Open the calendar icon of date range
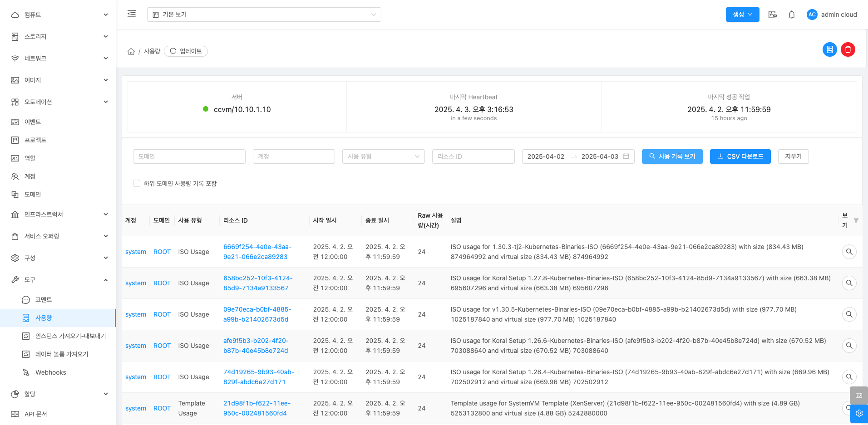This screenshot has width=868, height=425. [x=626, y=156]
